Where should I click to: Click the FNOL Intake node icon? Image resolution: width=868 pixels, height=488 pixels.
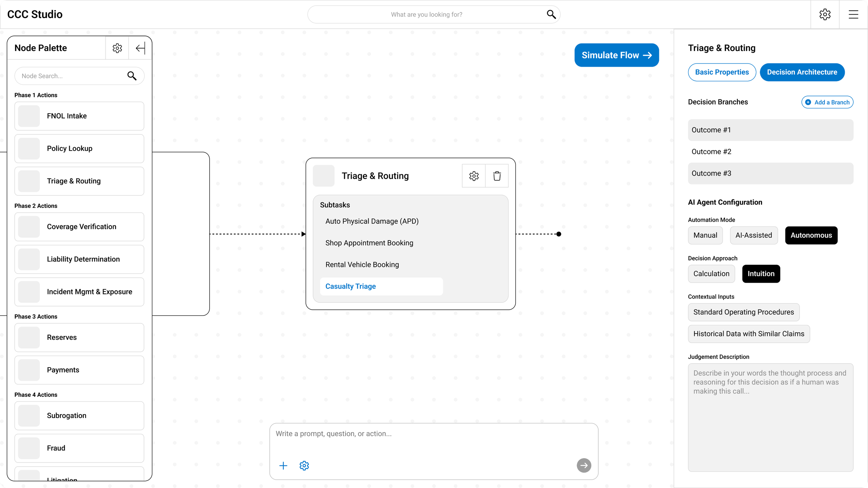(x=29, y=116)
